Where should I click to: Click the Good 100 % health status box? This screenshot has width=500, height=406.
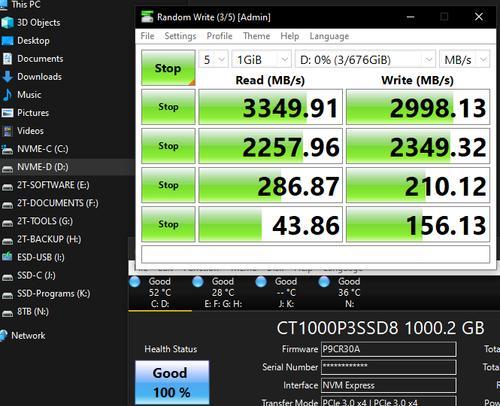click(172, 382)
